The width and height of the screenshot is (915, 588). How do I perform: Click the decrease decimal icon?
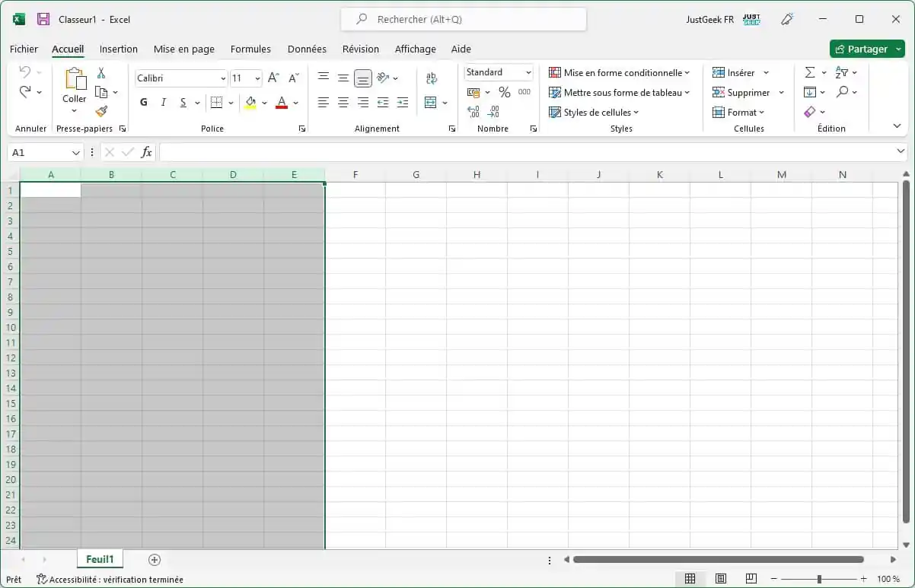click(x=493, y=112)
